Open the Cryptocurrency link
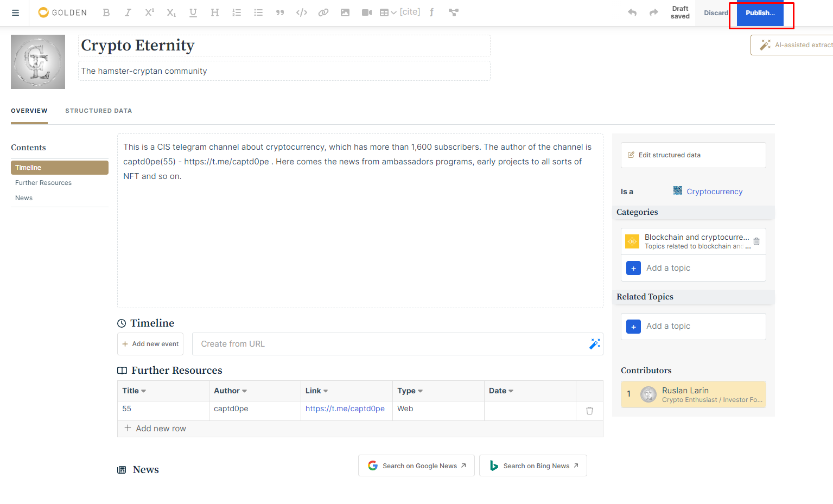833x504 pixels. click(714, 192)
